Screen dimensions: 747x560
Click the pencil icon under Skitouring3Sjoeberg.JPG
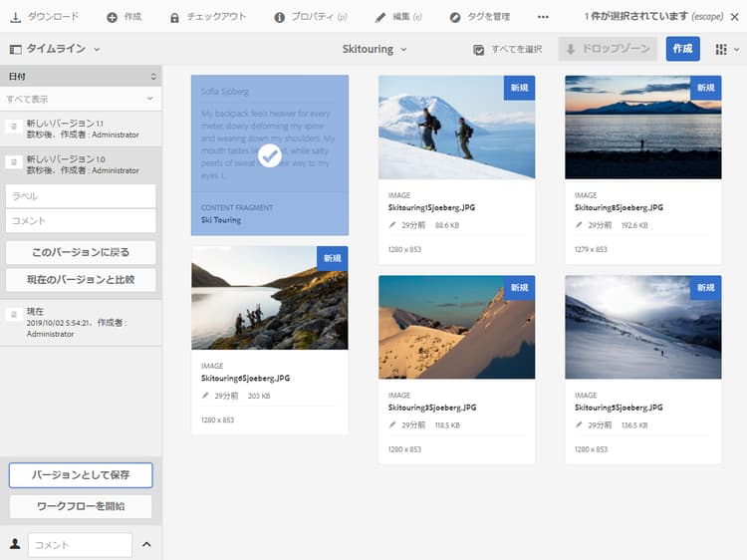[x=392, y=424]
